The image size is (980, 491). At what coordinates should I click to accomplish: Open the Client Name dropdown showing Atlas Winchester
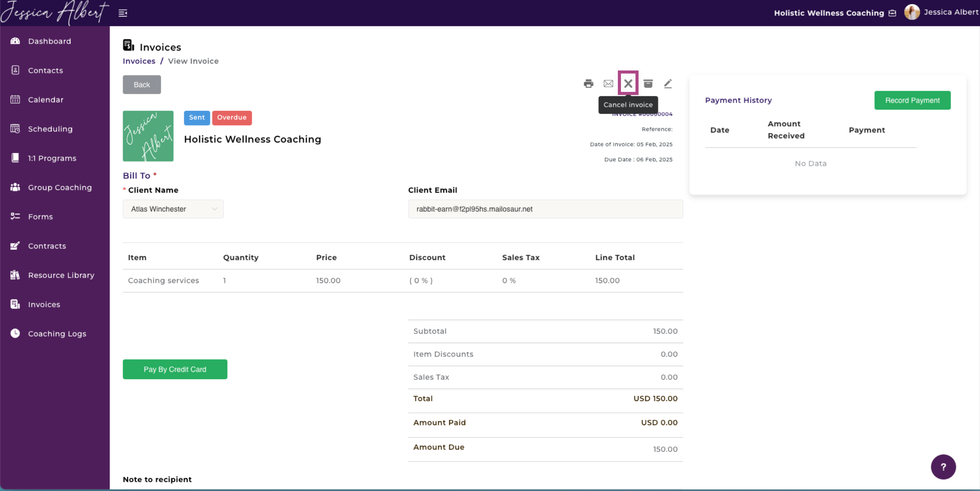tap(173, 209)
